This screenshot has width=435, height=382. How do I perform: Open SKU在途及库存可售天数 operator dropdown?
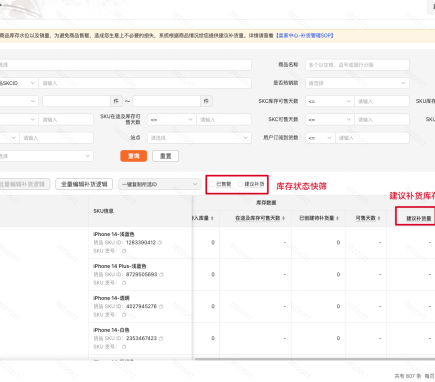pyautogui.click(x=172, y=119)
